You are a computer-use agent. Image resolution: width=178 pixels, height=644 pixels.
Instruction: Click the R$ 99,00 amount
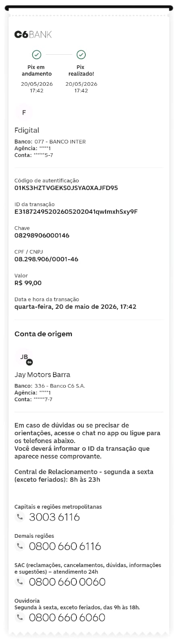click(x=28, y=283)
